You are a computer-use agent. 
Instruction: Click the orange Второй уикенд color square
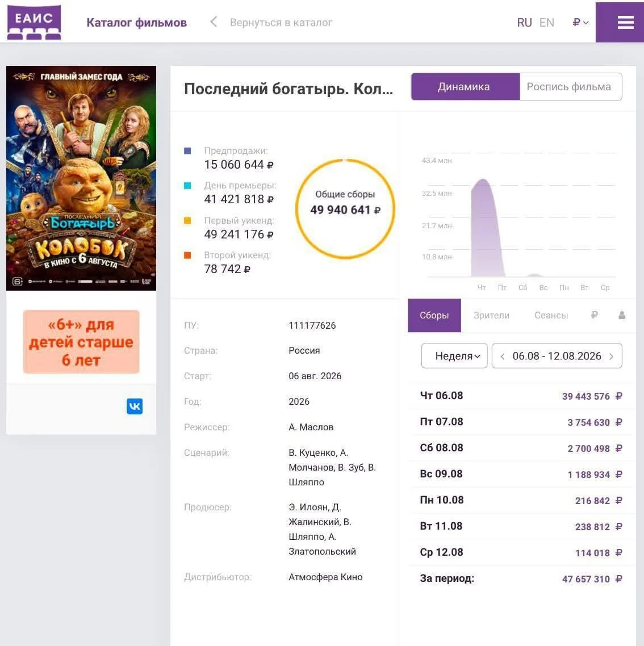coord(187,255)
